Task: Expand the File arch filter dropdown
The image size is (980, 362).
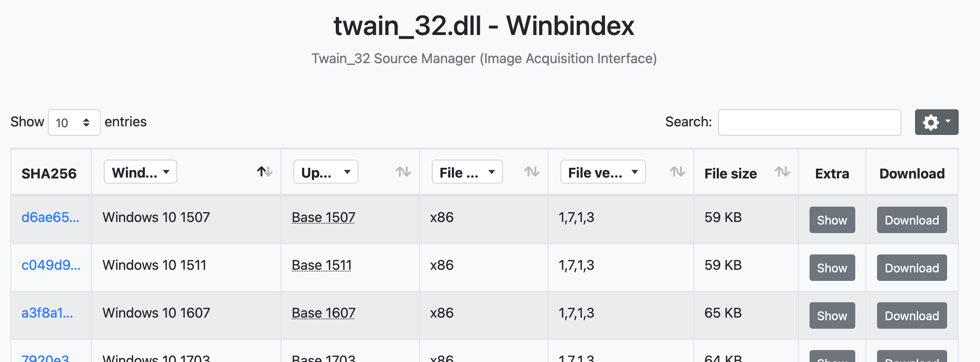Action: click(x=467, y=172)
